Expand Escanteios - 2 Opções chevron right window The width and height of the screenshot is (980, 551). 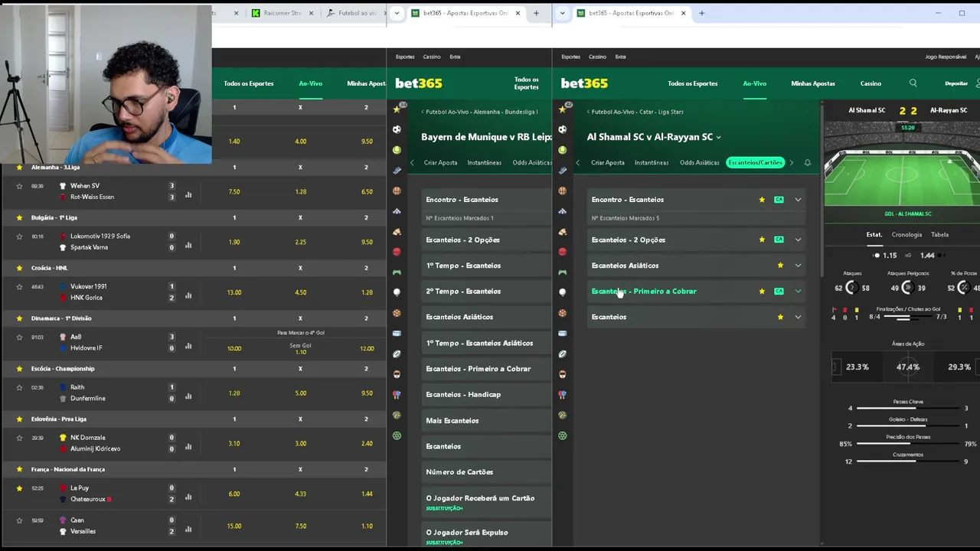click(798, 240)
